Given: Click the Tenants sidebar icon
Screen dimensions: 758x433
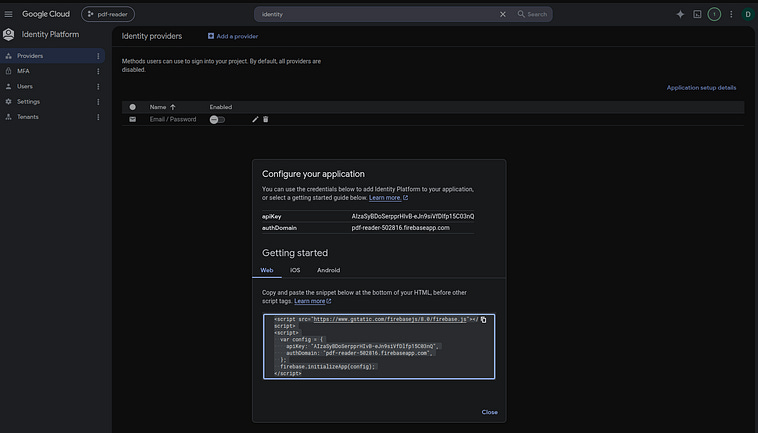Looking at the screenshot, I should pos(8,117).
